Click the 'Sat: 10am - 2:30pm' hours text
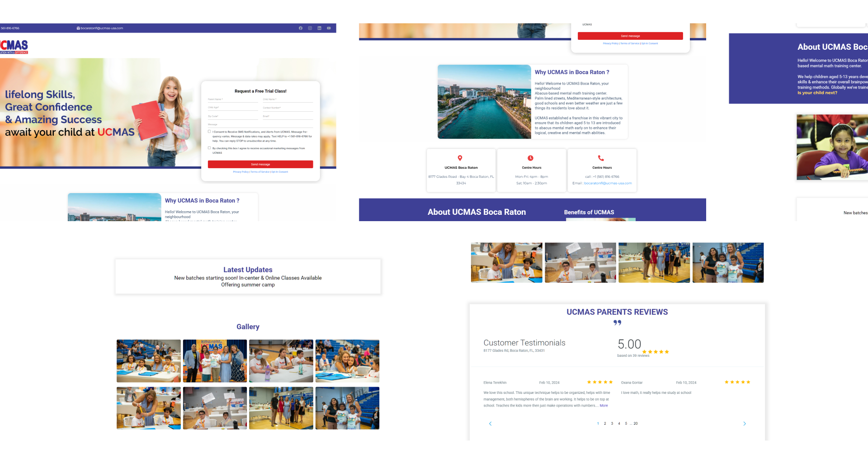Viewport: 868px width, 464px height. [532, 183]
